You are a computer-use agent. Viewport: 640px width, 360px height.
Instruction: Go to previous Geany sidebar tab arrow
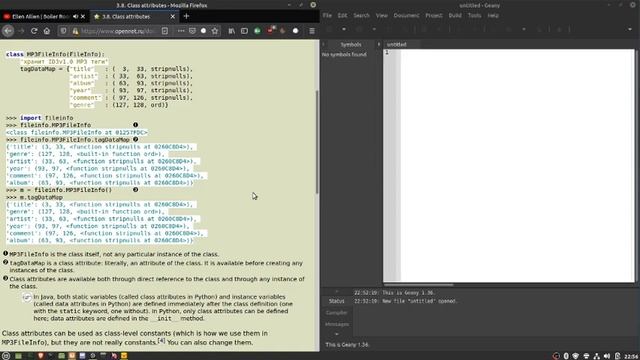coord(324,44)
